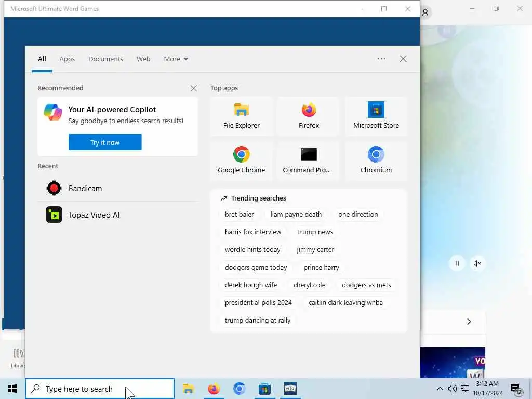The width and height of the screenshot is (532, 399).
Task: Dismiss the Recommended section
Action: [x=193, y=88]
